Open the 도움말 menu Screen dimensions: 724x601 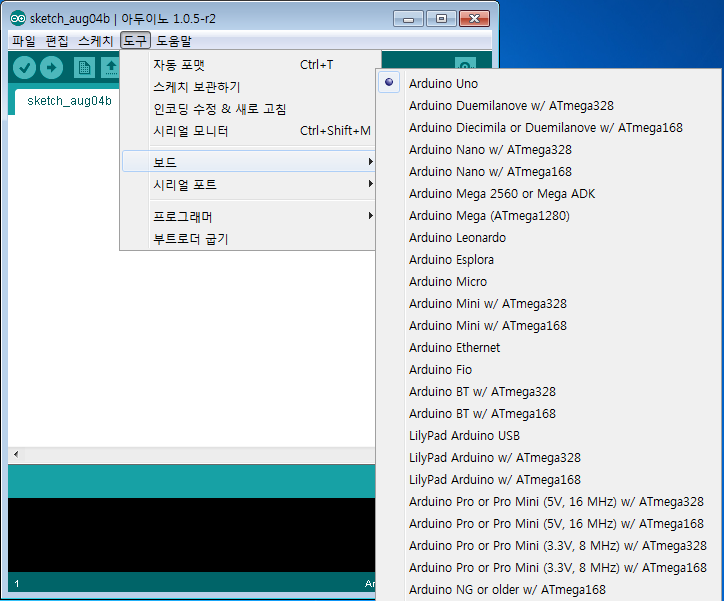pyautogui.click(x=174, y=41)
